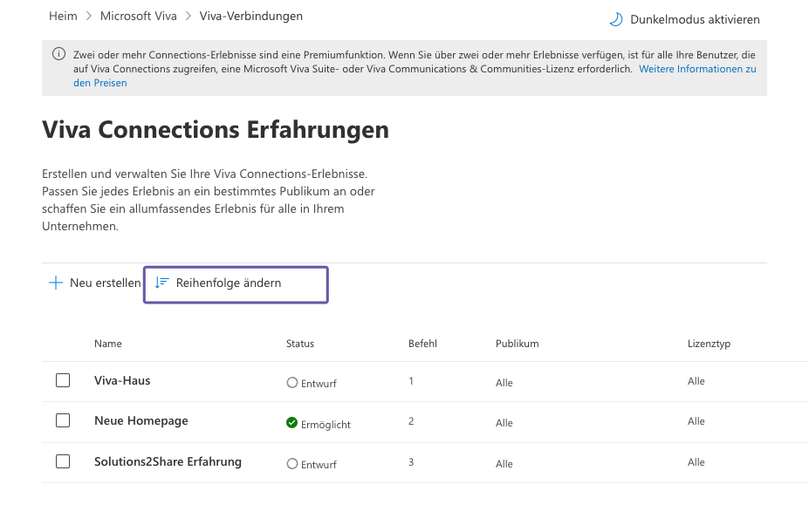Sort by the Name column header
The width and height of the screenshot is (809, 532).
[x=108, y=344]
